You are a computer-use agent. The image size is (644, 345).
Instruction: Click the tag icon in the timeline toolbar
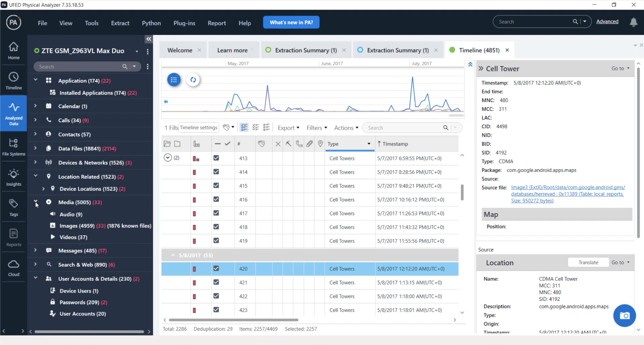226,127
